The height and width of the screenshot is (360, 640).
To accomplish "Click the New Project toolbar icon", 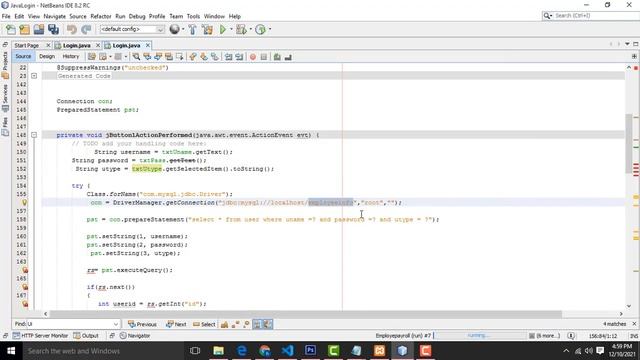I will tap(24, 29).
